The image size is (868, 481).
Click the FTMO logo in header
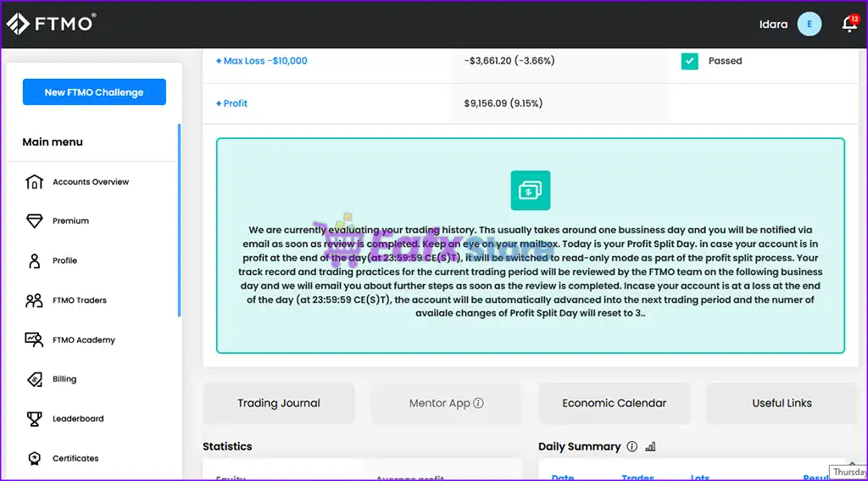pyautogui.click(x=51, y=24)
